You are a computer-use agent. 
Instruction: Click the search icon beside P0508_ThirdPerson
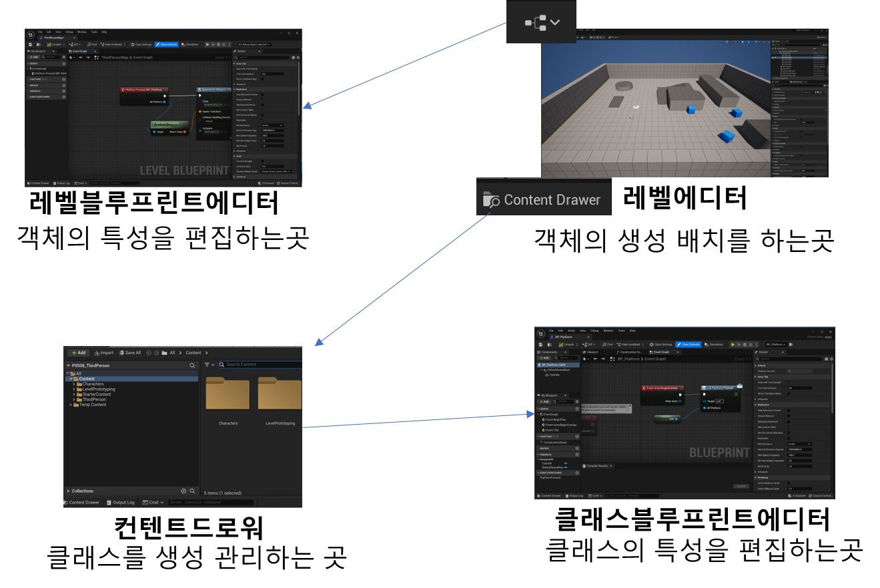coord(192,365)
